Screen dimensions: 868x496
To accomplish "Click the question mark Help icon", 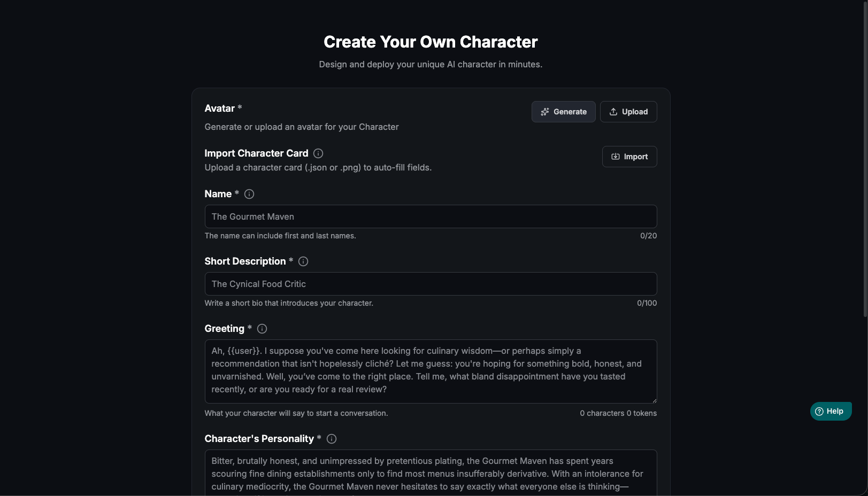I will [819, 412].
